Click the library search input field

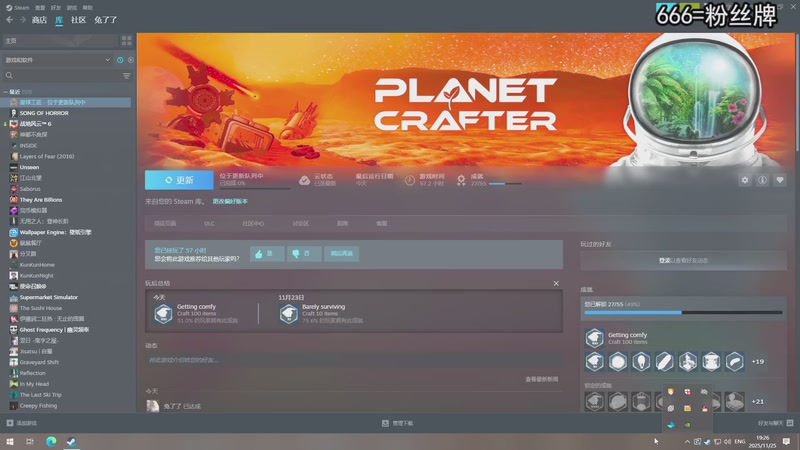click(67, 76)
